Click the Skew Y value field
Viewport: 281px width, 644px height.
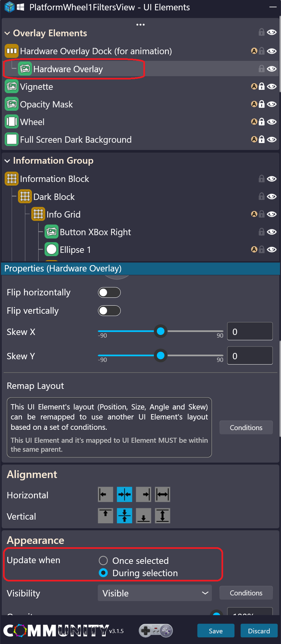[250, 356]
